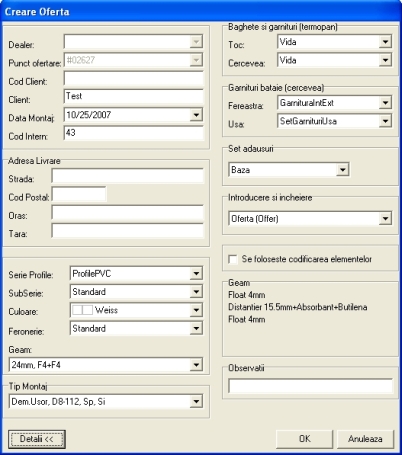Viewport: 402px width, 455px height.
Task: Expand the Tip Montaj dropdown
Action: pyautogui.click(x=196, y=402)
